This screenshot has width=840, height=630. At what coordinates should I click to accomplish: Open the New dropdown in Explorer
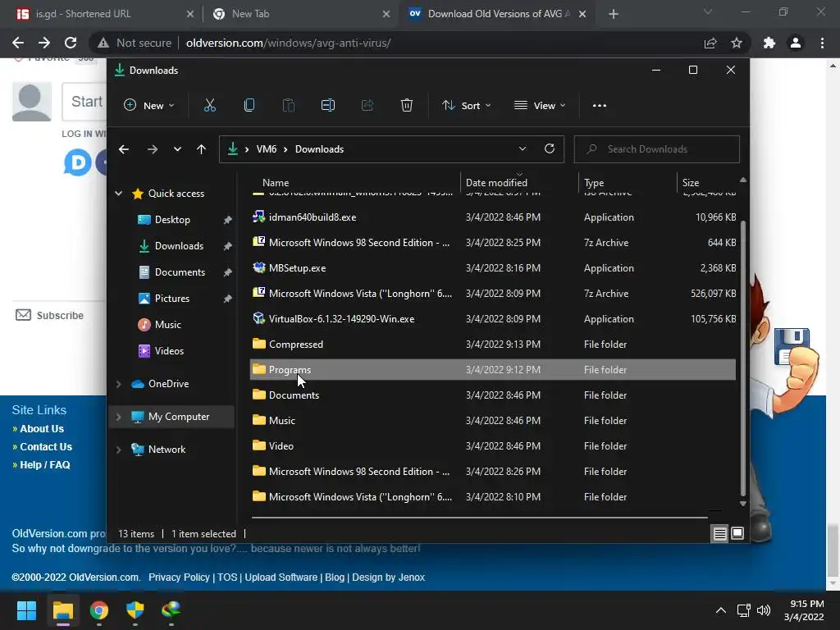click(x=149, y=106)
